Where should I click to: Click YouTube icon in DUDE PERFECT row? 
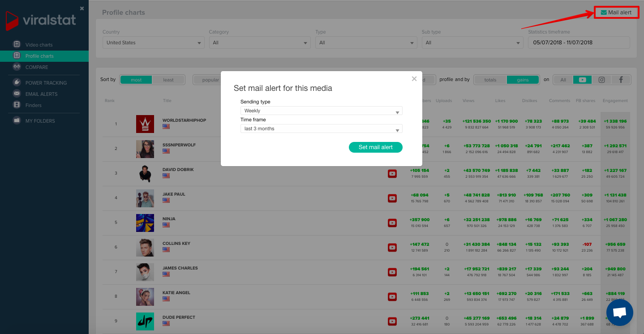click(x=392, y=321)
